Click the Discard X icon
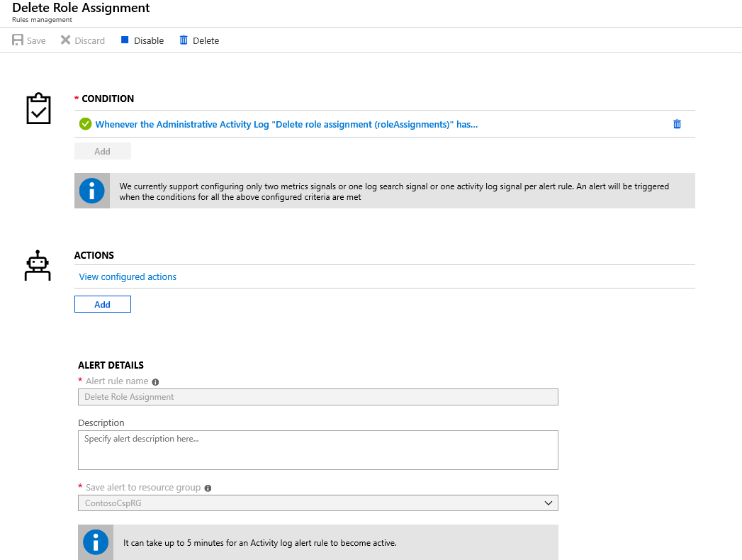This screenshot has width=742, height=560. coord(65,40)
